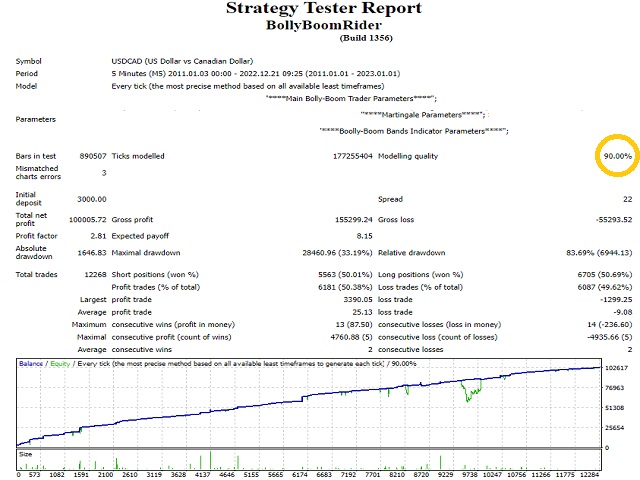Click Absolute drawdown value 1646.83
Viewport: 640px width, 480px height.
(92, 253)
